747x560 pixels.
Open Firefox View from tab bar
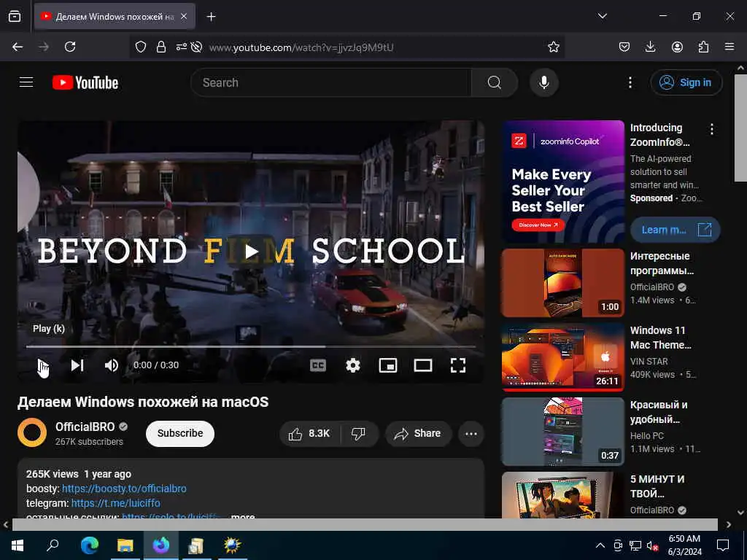click(15, 16)
